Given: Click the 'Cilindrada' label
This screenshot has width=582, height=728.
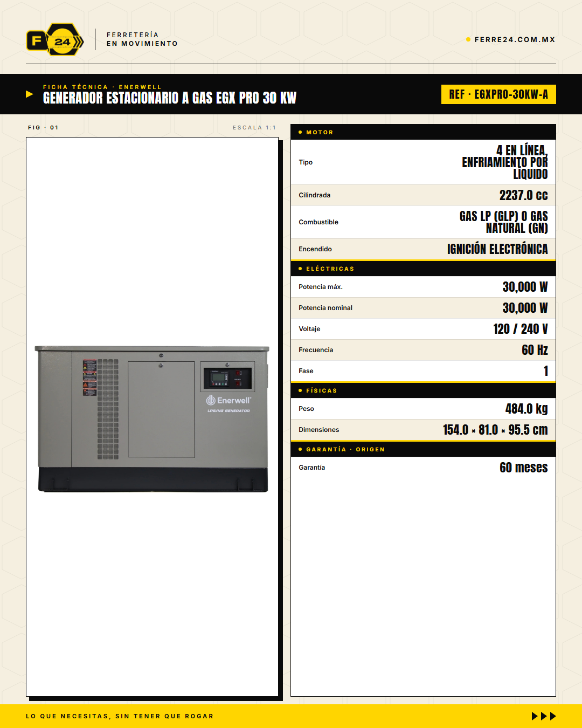Looking at the screenshot, I should coord(315,195).
